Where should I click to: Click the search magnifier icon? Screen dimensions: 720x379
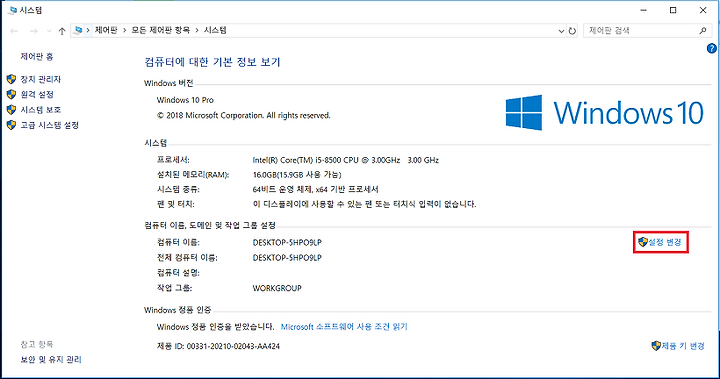pyautogui.click(x=703, y=31)
